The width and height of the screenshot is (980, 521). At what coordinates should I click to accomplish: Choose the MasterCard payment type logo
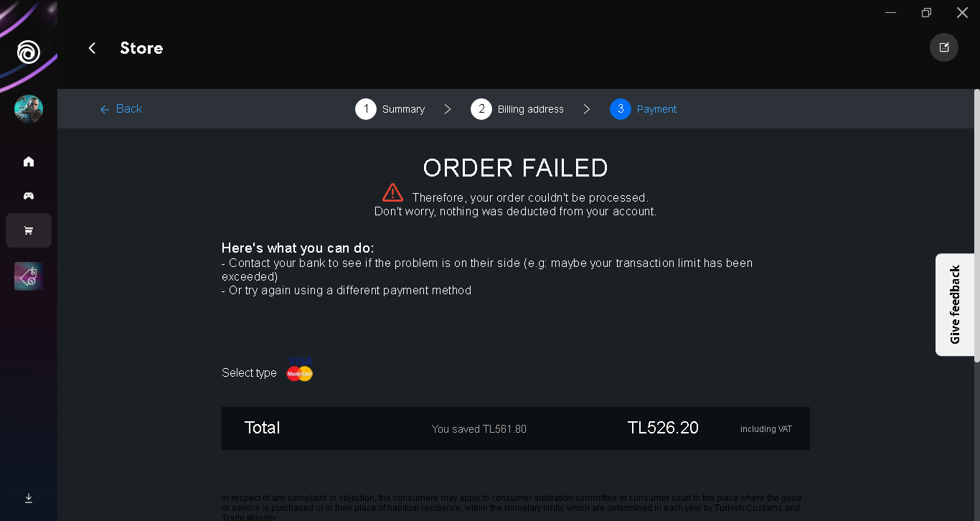pos(300,374)
